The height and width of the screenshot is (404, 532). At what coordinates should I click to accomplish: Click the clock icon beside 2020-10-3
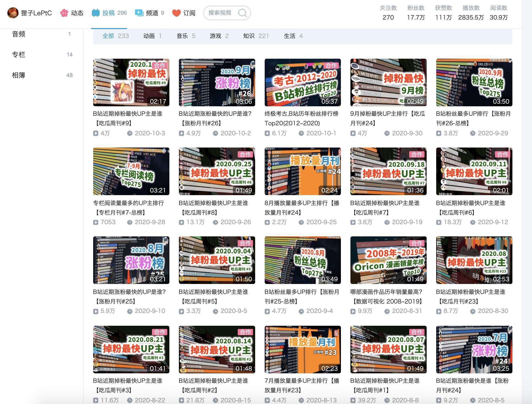pyautogui.click(x=130, y=133)
